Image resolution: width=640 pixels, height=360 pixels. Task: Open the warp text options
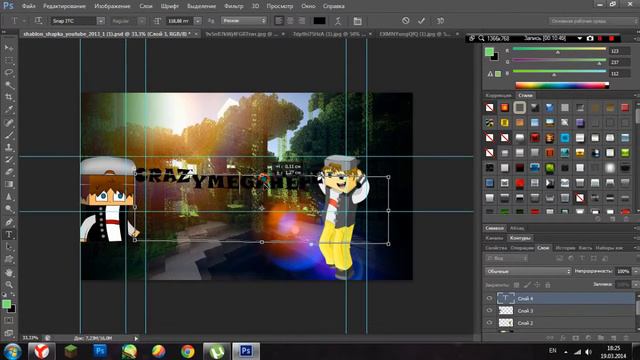point(338,21)
